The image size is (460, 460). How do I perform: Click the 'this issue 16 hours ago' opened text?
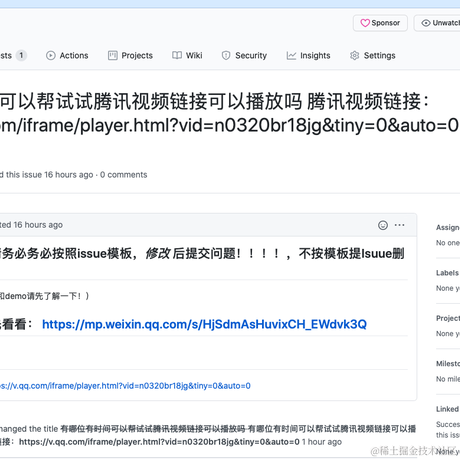[50, 175]
